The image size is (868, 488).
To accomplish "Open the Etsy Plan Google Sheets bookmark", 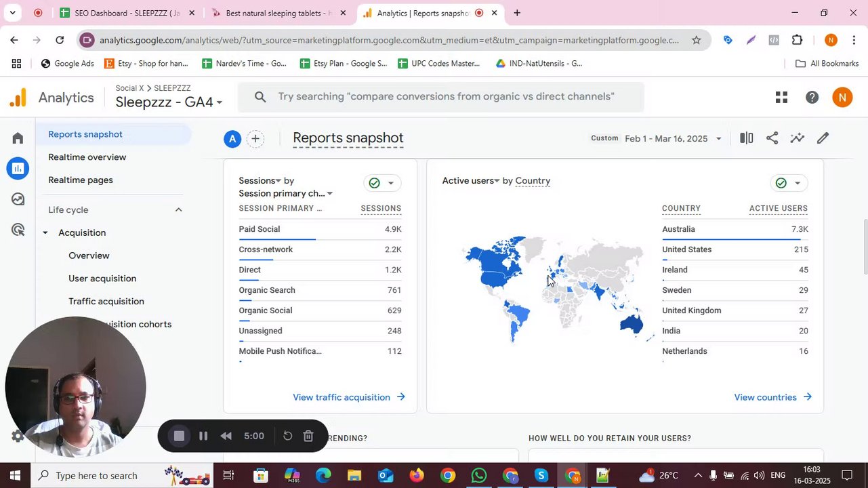I will [343, 64].
